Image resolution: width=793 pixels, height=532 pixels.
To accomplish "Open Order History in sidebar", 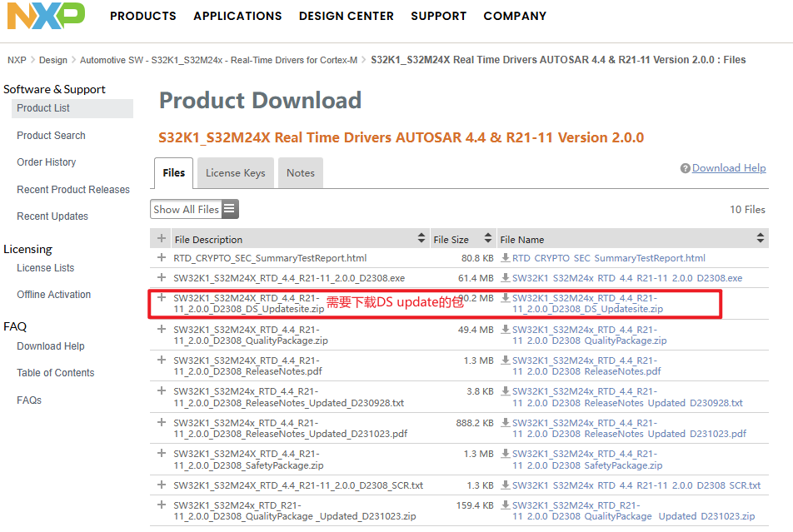I will (x=47, y=162).
